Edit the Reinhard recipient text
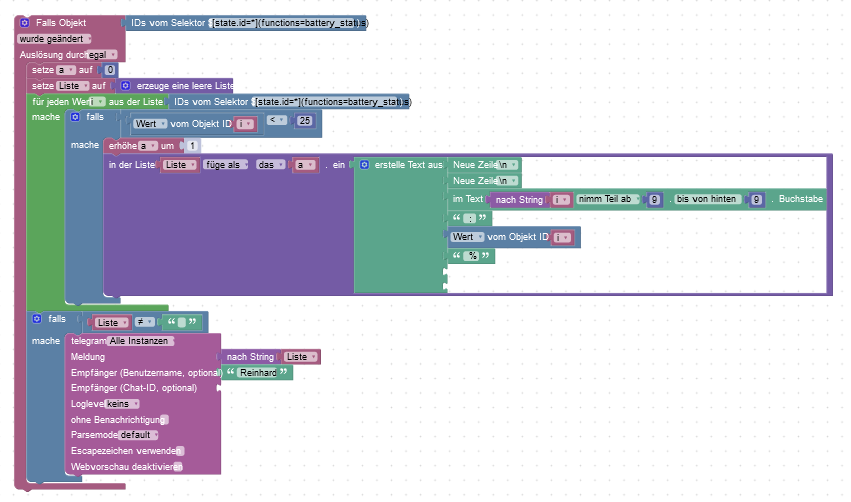This screenshot has width=851, height=502. click(x=258, y=372)
